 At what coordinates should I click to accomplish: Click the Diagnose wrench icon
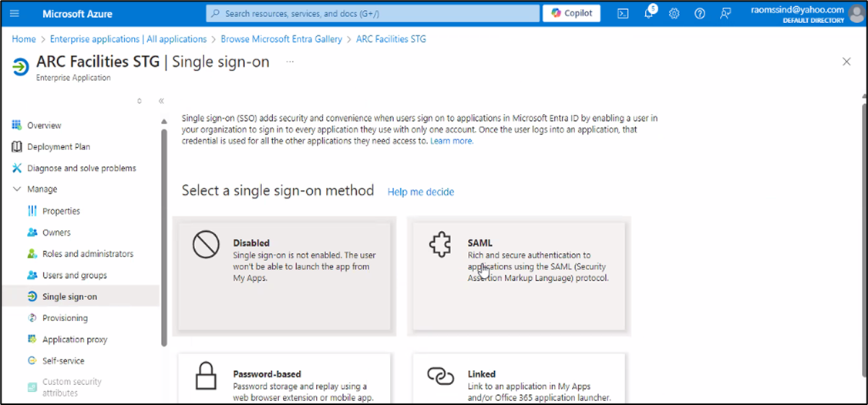pos(17,168)
